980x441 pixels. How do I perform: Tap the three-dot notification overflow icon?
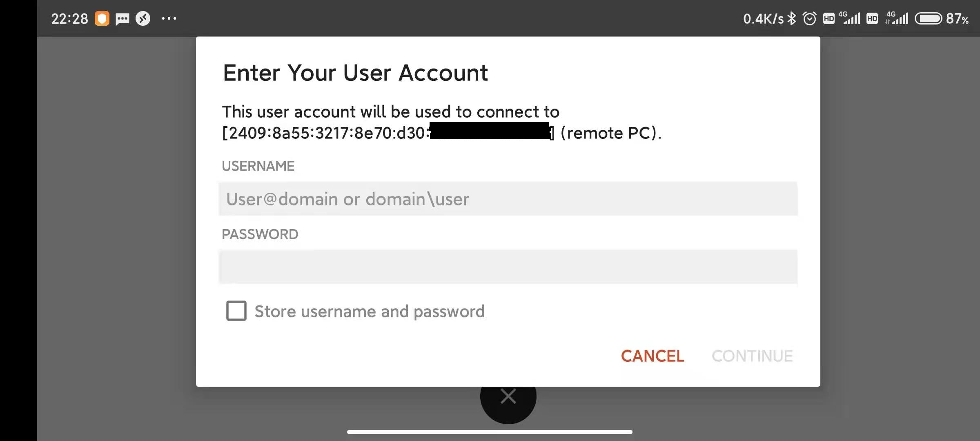coord(169,18)
